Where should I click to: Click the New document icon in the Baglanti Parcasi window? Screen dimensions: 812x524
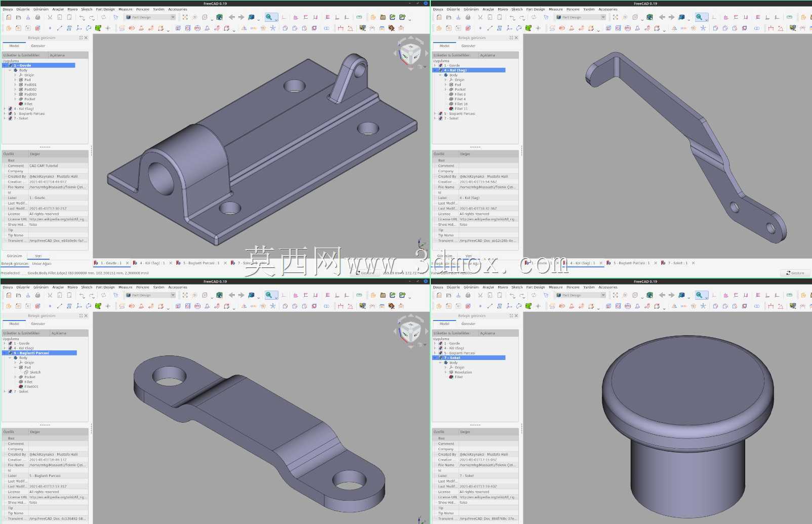(9, 295)
